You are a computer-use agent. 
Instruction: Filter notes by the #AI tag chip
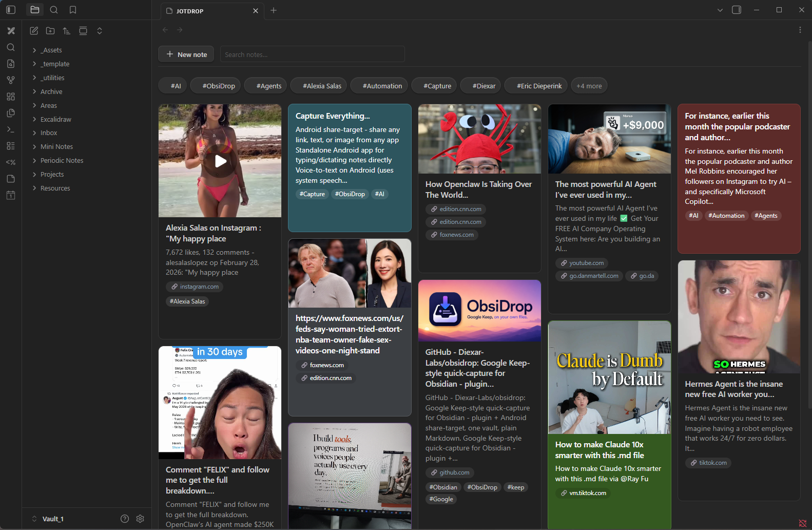[172, 86]
